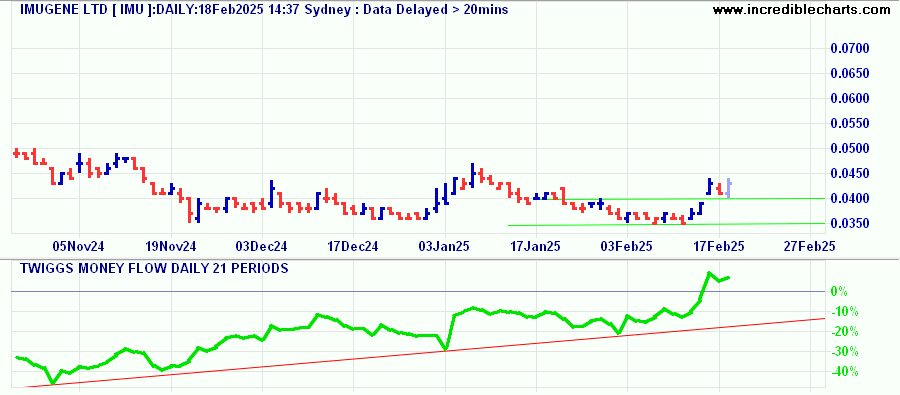
Task: Click the 0.0350 price axis label
Action: coord(850,223)
